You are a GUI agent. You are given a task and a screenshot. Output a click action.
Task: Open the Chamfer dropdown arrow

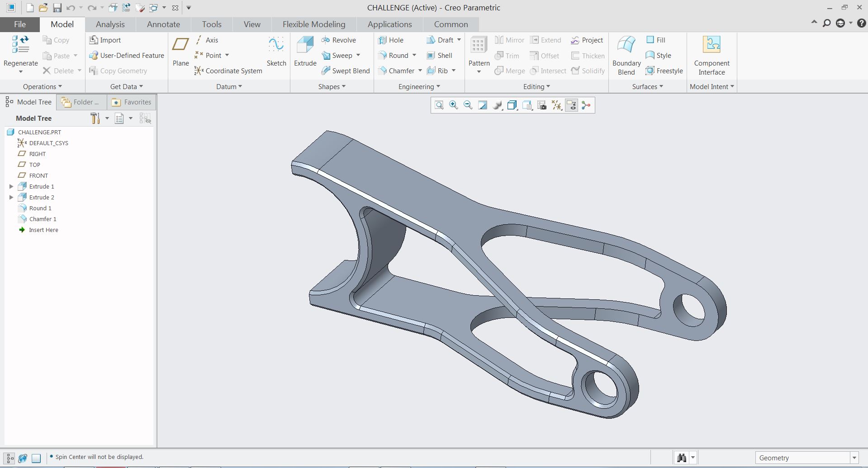pos(420,71)
